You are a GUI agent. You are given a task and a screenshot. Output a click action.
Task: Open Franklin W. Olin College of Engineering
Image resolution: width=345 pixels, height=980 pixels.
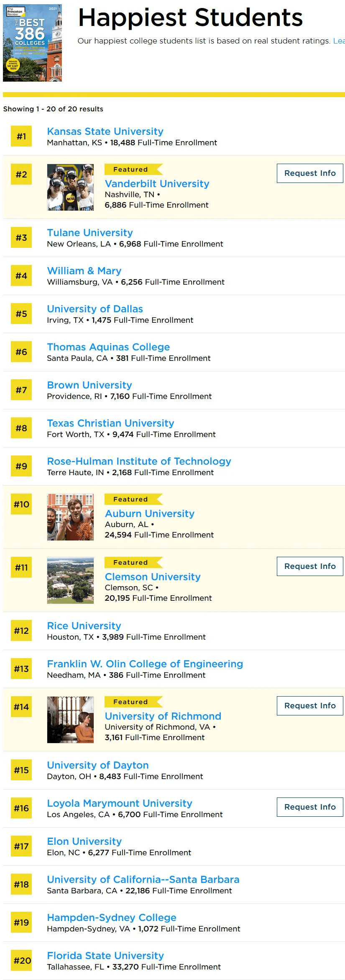point(145,664)
